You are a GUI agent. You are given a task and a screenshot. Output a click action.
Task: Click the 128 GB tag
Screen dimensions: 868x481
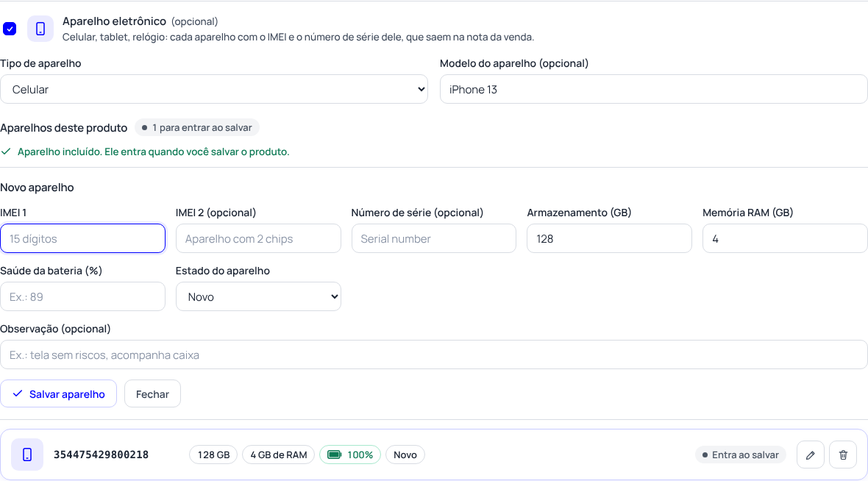(213, 455)
